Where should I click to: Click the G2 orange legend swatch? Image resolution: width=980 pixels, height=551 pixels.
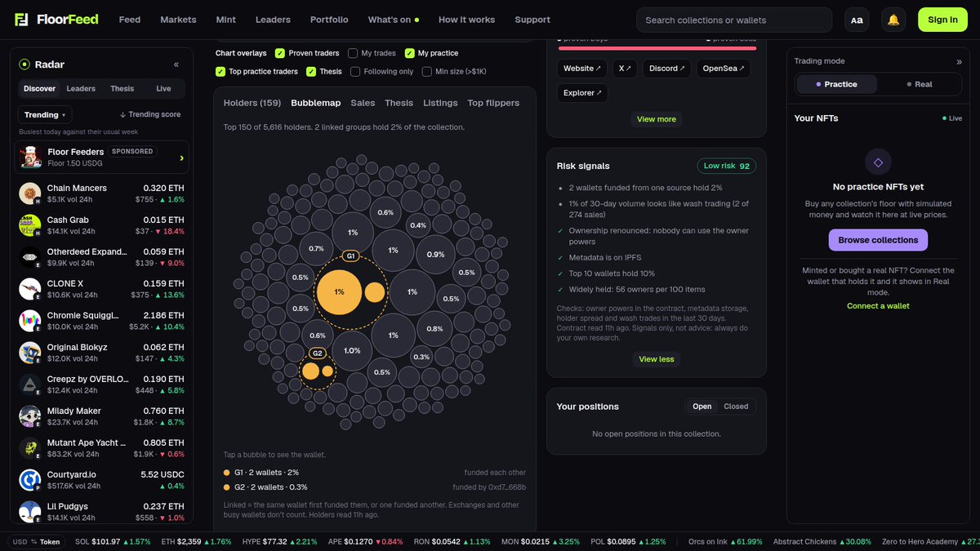pos(227,487)
